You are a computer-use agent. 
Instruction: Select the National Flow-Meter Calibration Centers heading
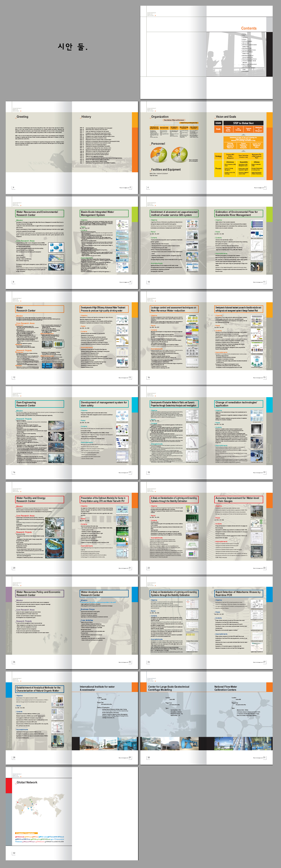click(226, 688)
